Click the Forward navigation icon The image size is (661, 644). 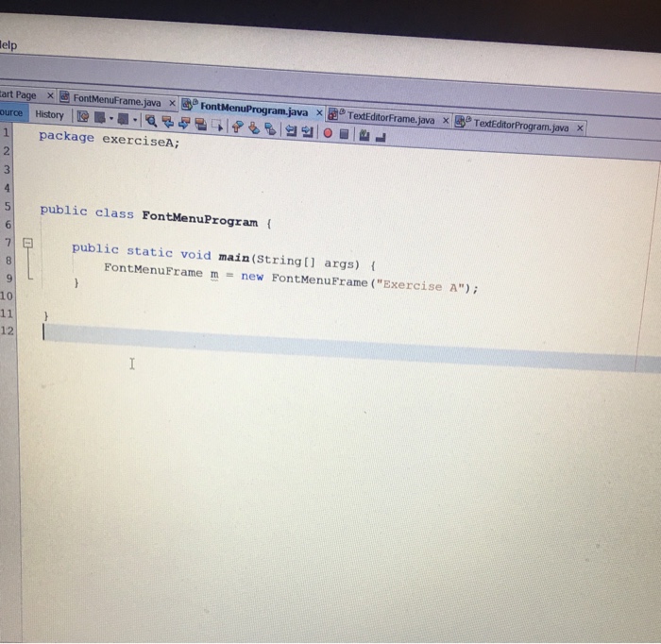click(x=123, y=119)
